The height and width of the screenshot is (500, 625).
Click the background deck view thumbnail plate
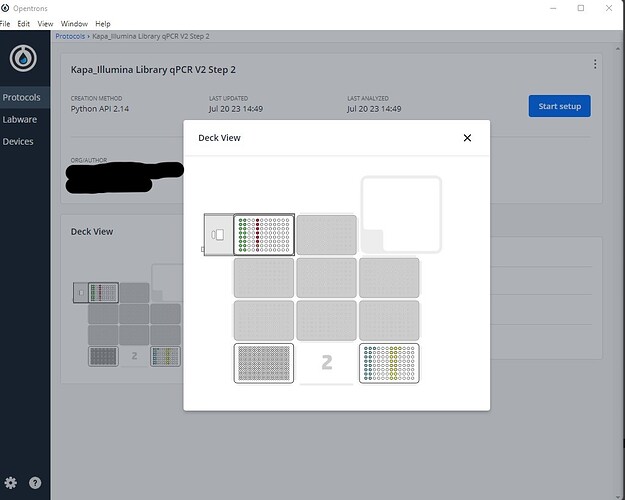coord(103,293)
